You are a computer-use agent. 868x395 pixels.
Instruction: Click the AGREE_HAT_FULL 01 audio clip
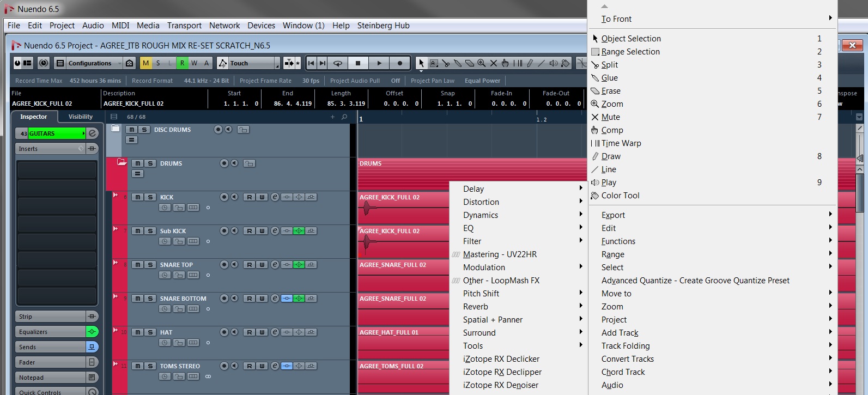point(404,343)
